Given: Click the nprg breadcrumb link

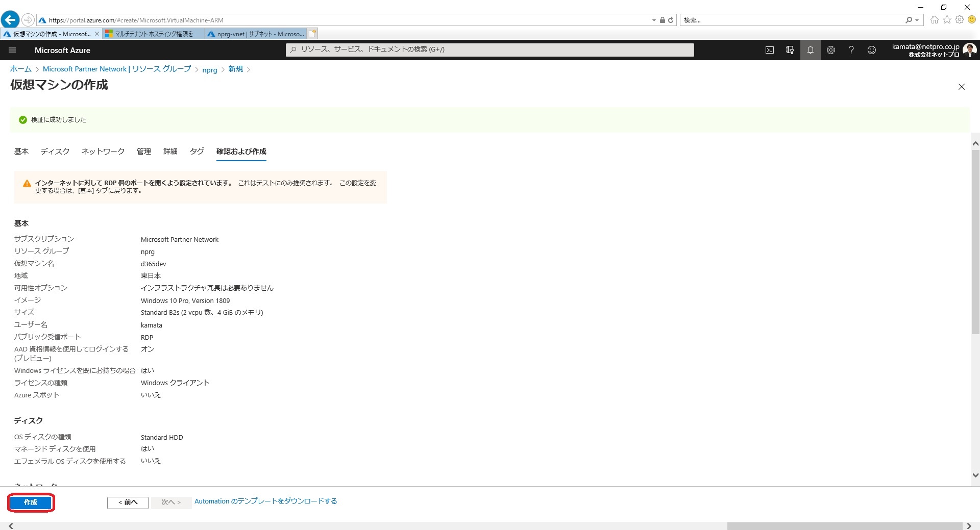Looking at the screenshot, I should pyautogui.click(x=209, y=70).
